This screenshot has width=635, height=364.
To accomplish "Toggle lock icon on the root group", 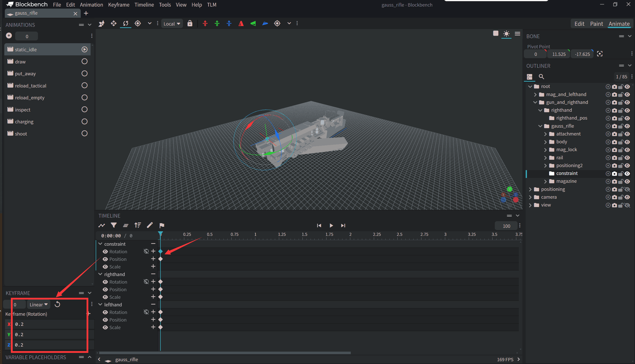I will [x=621, y=87].
